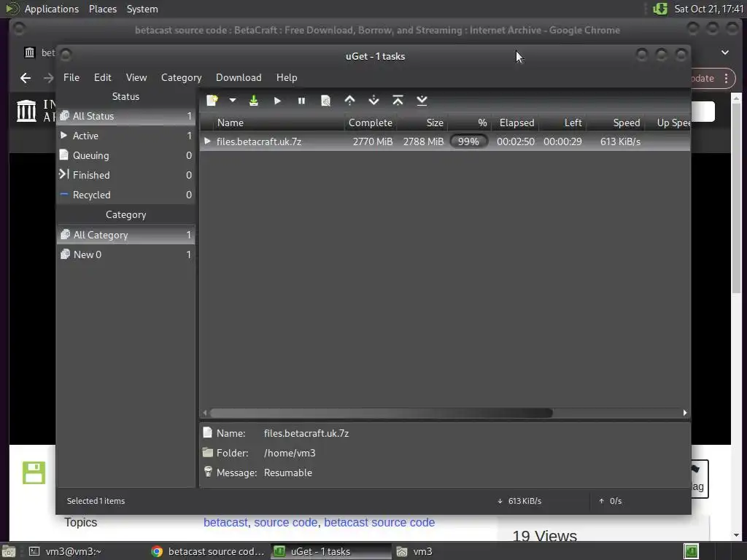Viewport: 747px width, 560px height.
Task: Move selected download up
Action: click(x=349, y=101)
